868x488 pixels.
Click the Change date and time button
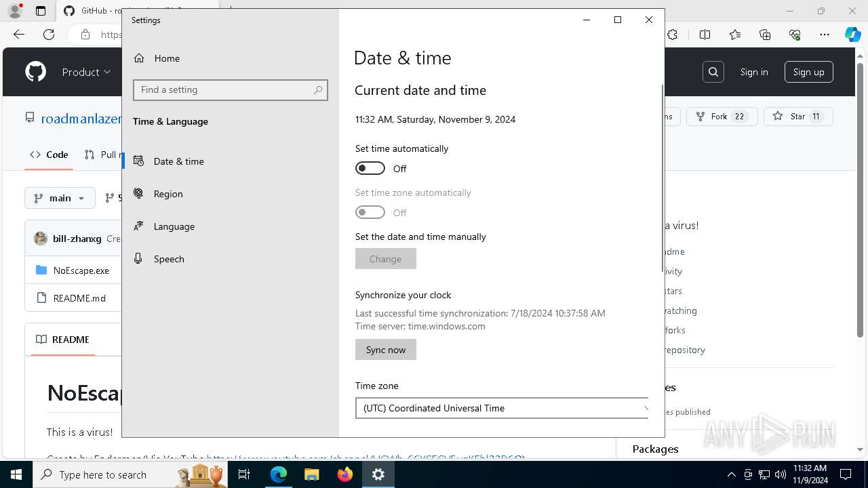(385, 259)
